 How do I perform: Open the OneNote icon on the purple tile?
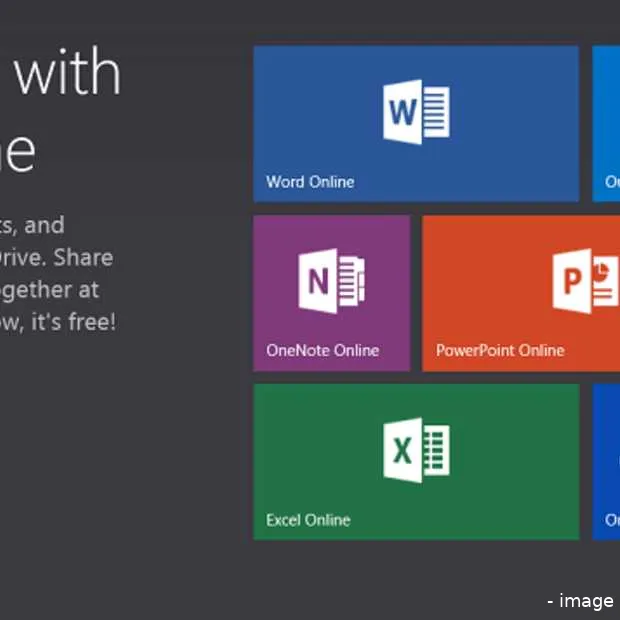click(331, 281)
